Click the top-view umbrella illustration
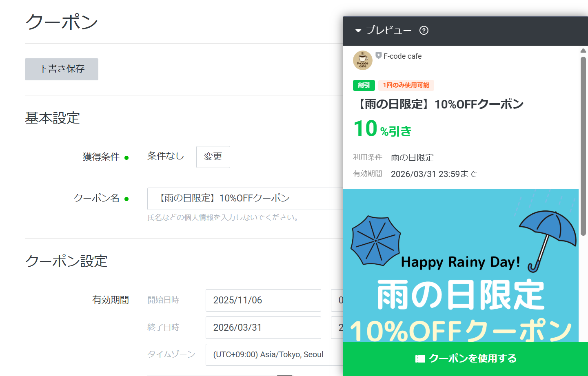Image resolution: width=588 pixels, height=376 pixels. [x=375, y=241]
